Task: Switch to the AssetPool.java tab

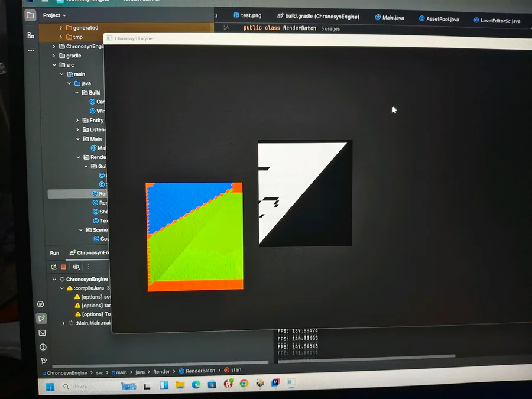Action: (439, 19)
